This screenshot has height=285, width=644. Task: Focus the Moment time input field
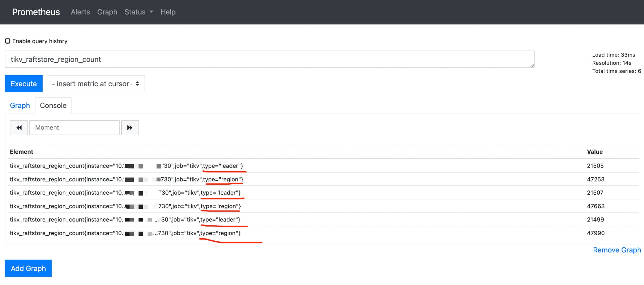(x=74, y=128)
